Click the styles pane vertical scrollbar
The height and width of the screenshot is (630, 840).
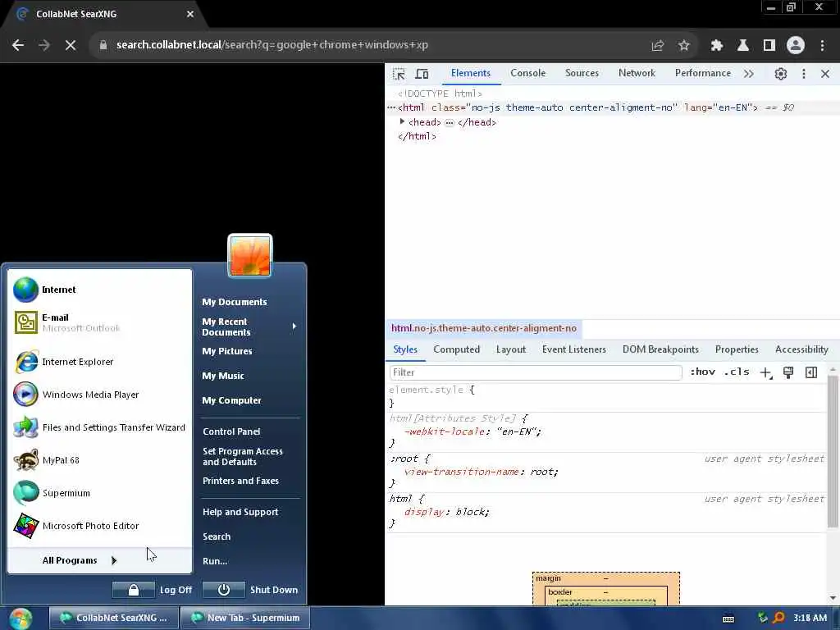[833, 450]
